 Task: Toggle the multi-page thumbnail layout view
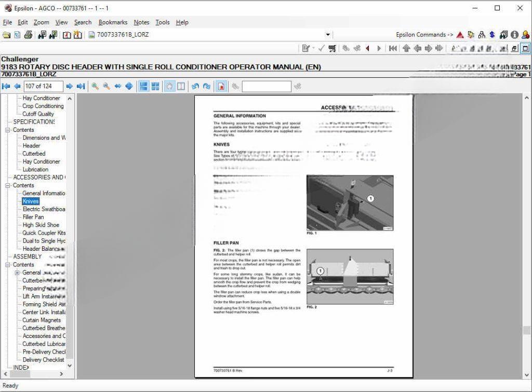[155, 86]
